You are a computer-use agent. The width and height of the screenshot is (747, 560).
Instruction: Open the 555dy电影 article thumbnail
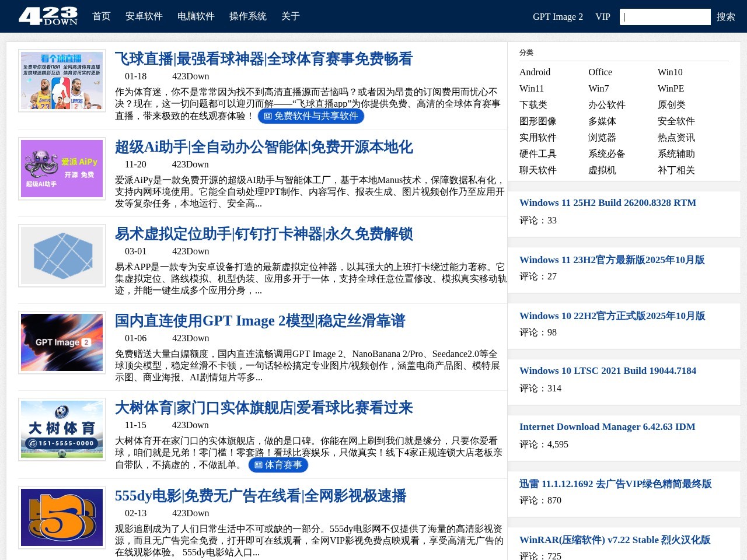62,517
